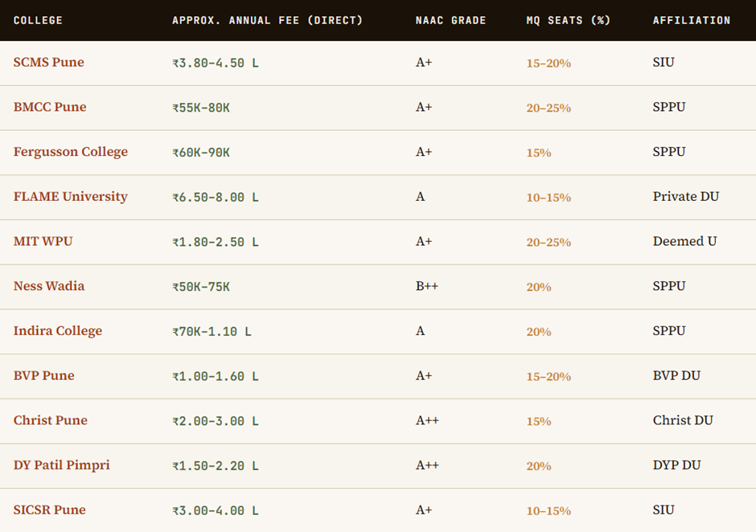Click the 10–15% MQ seats for FLAME University

(x=549, y=198)
